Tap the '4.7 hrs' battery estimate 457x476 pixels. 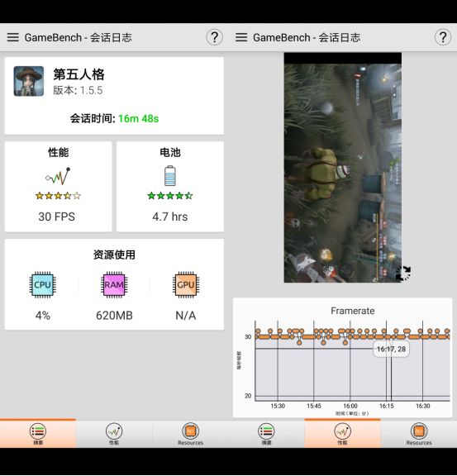point(169,217)
